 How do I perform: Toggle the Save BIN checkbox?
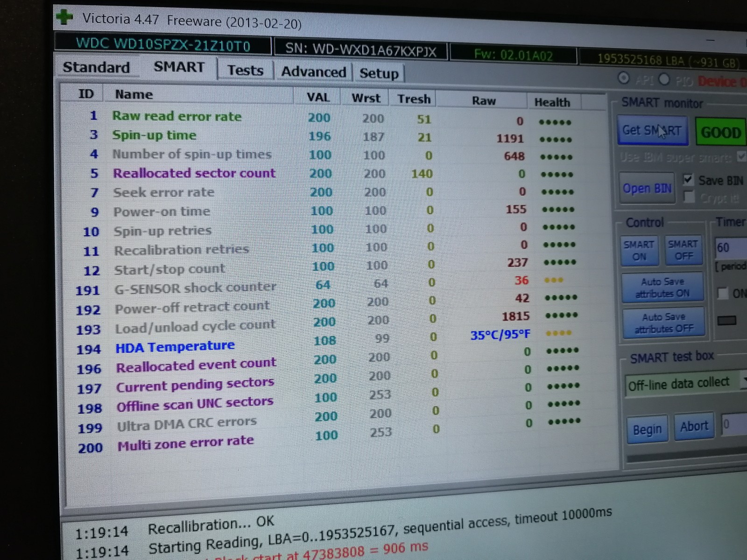point(688,179)
